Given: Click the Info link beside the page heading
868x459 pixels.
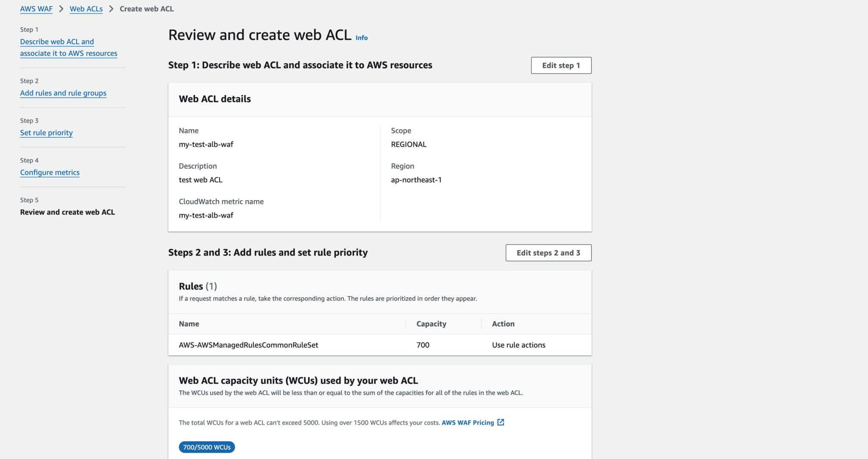Looking at the screenshot, I should click(362, 37).
